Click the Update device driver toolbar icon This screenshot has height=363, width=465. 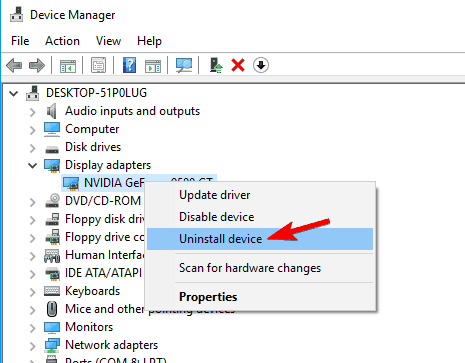tap(216, 65)
